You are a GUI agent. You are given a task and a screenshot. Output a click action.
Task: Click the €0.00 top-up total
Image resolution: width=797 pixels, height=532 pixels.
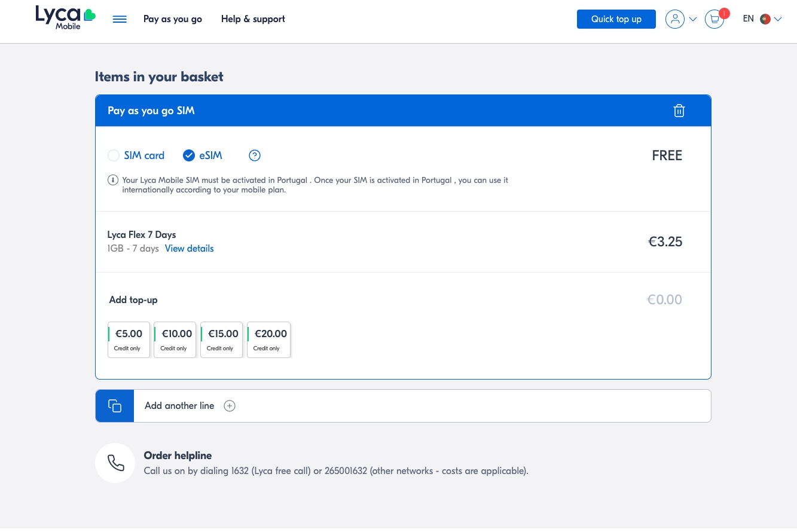(x=664, y=300)
